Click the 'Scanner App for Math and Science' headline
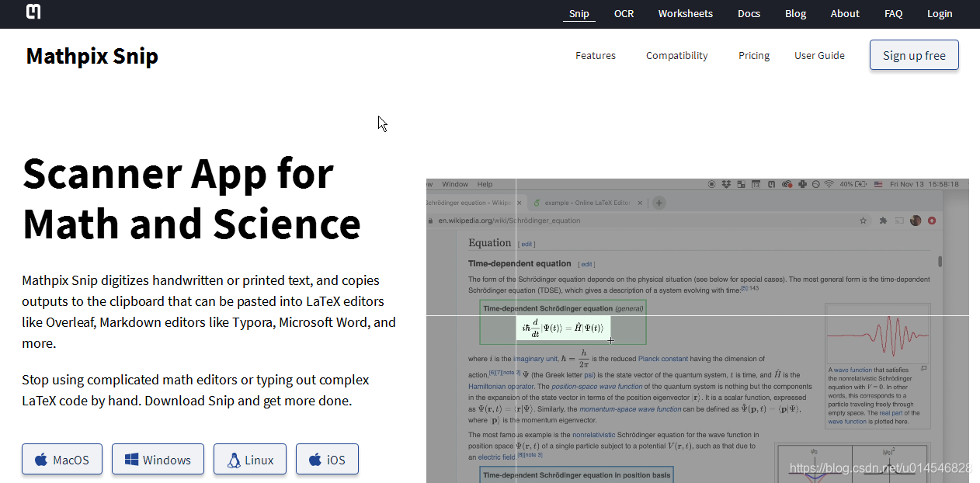Viewport: 980px width, 483px height. [192, 198]
